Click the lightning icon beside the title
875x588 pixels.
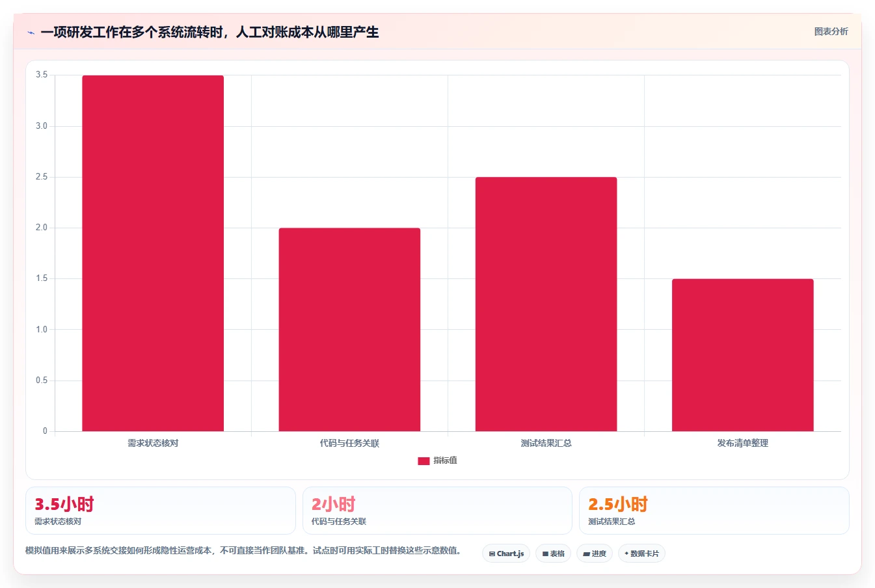coord(31,33)
